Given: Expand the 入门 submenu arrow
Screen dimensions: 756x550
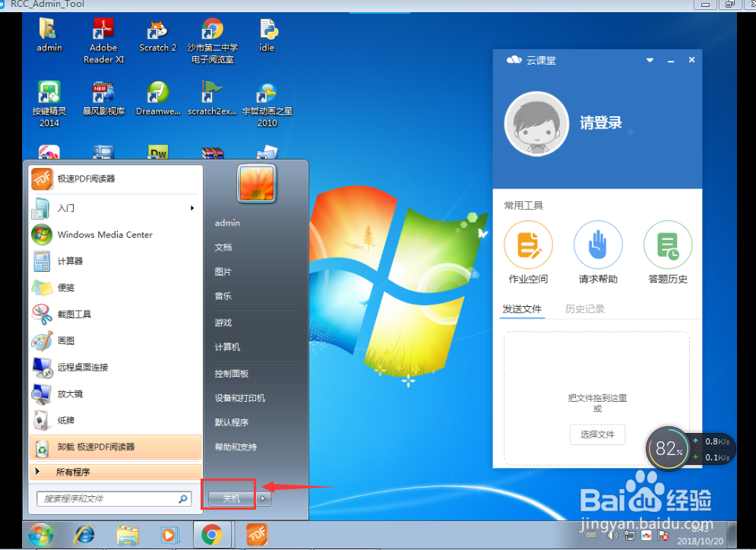Looking at the screenshot, I should 191,207.
